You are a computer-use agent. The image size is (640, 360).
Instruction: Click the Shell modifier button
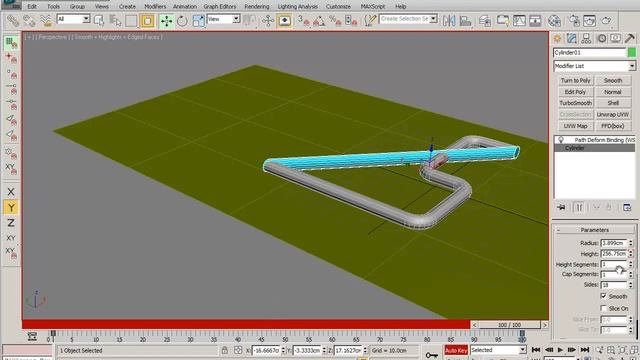[613, 103]
